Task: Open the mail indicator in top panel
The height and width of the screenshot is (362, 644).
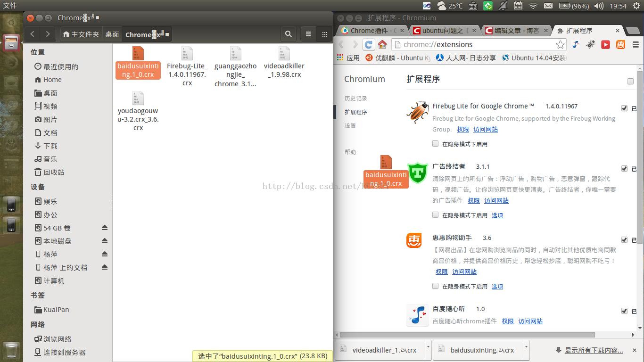Action: (x=548, y=6)
